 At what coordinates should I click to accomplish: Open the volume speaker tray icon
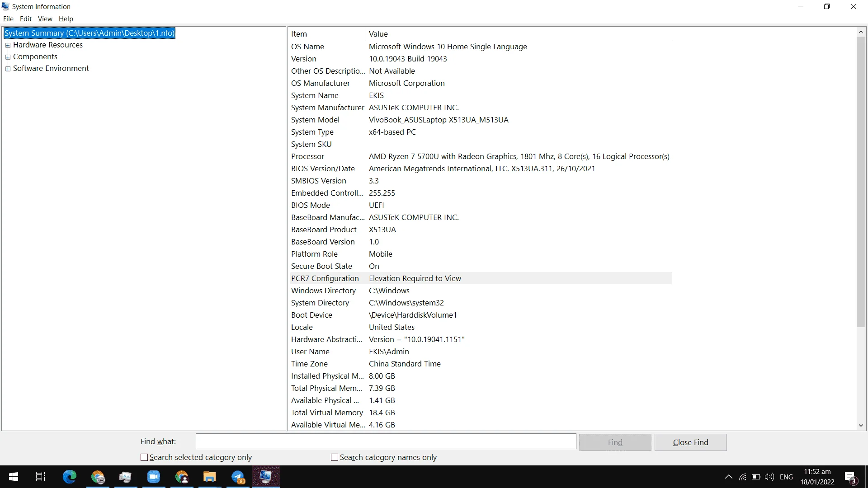click(x=769, y=477)
